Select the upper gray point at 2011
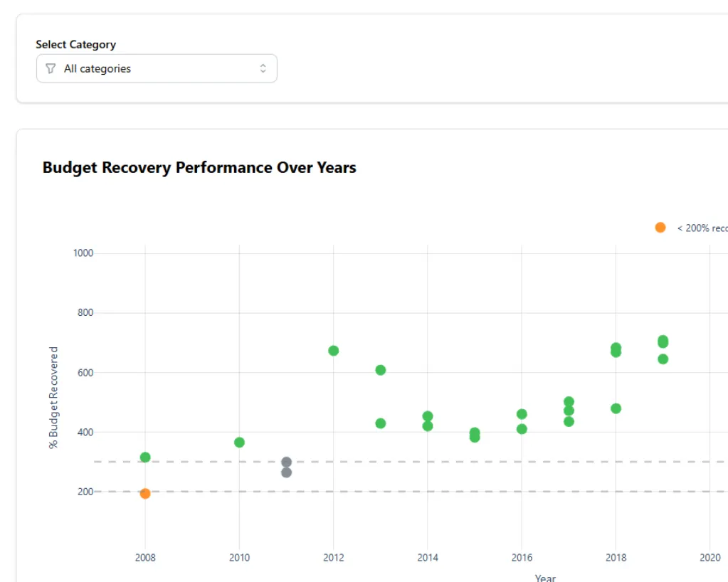 [x=286, y=462]
